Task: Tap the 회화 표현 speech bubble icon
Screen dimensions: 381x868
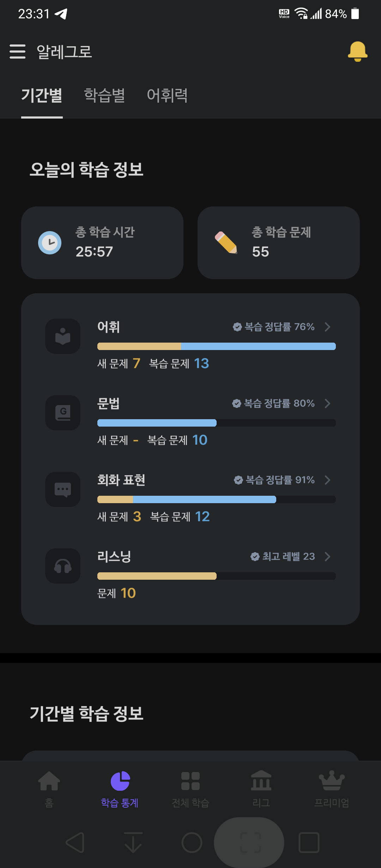Action: (x=63, y=489)
